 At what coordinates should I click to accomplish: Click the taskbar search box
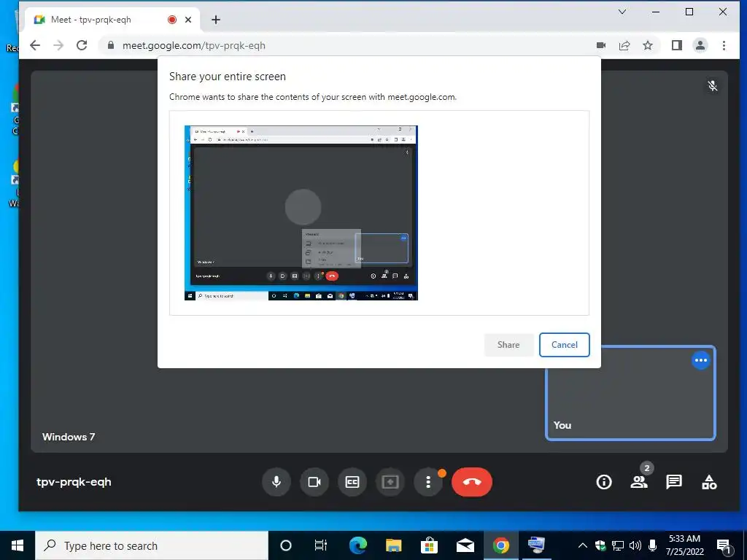click(x=152, y=545)
